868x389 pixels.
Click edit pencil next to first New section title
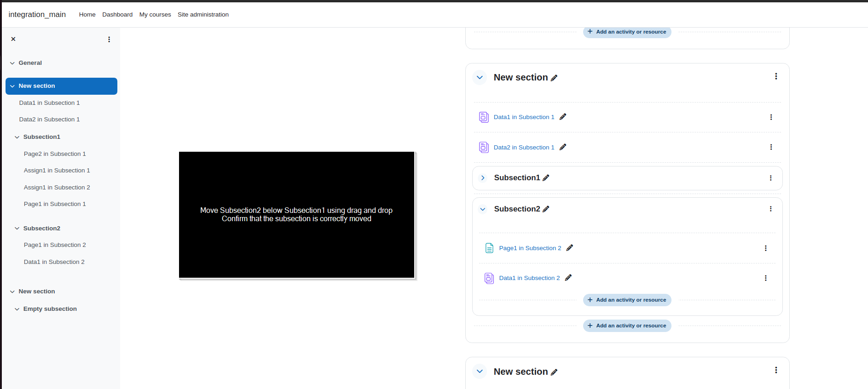click(x=554, y=78)
